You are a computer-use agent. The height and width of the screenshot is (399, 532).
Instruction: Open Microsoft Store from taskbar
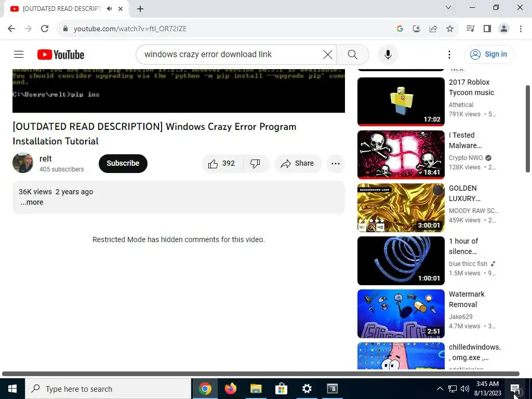pyautogui.click(x=281, y=389)
